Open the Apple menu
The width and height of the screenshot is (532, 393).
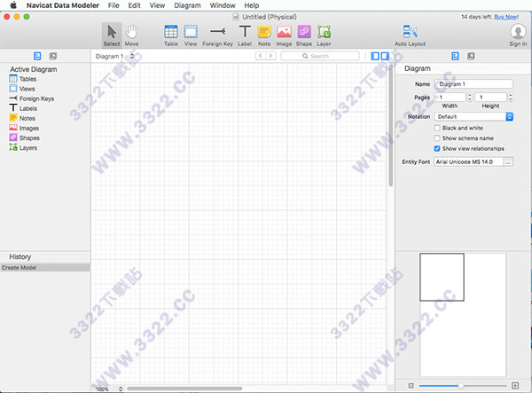13,5
